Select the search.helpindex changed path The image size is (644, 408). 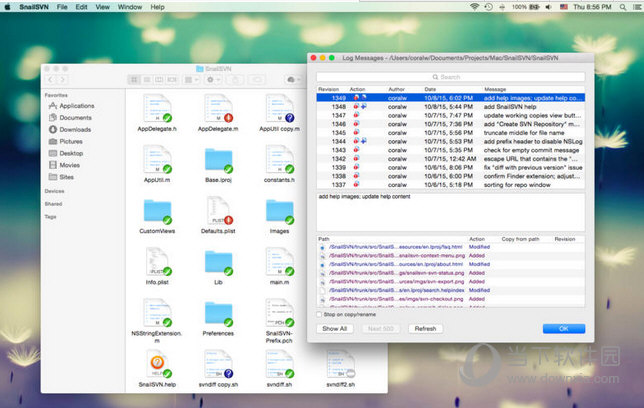coord(451,290)
